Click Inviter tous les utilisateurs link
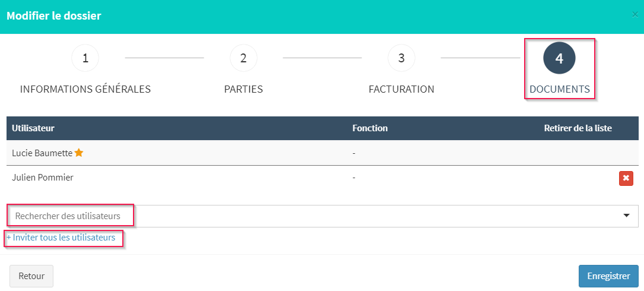The image size is (644, 291). click(x=61, y=237)
